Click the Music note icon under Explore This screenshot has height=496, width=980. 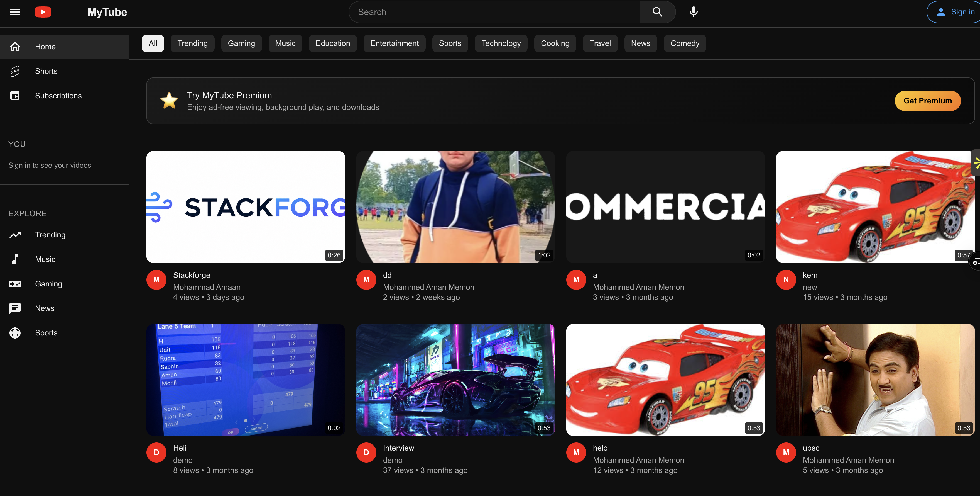(15, 259)
